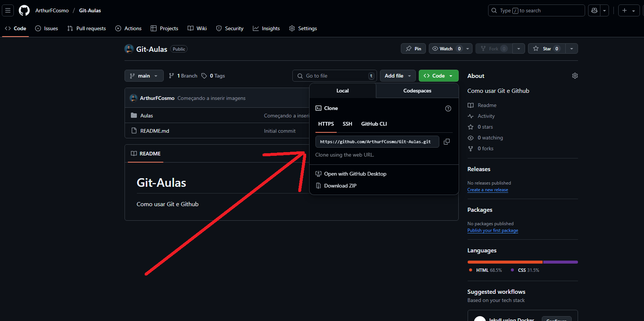Expand the Watch options dropdown arrow
Screen dimensions: 644x321
[x=468, y=48]
